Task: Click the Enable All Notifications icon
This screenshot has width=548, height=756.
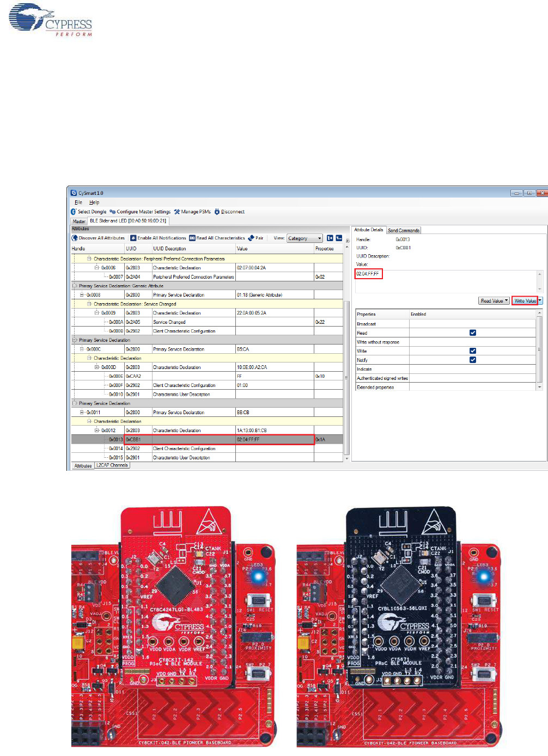Action: 133,238
